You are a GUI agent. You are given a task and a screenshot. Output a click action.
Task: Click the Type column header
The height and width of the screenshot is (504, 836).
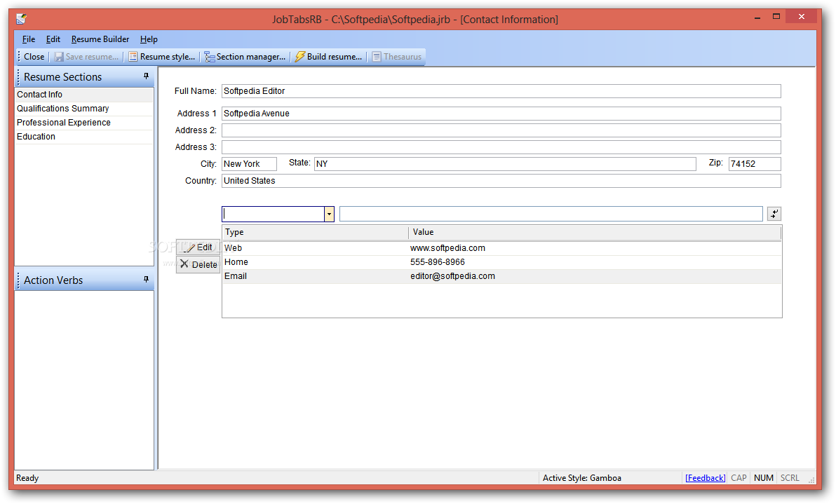coord(315,232)
